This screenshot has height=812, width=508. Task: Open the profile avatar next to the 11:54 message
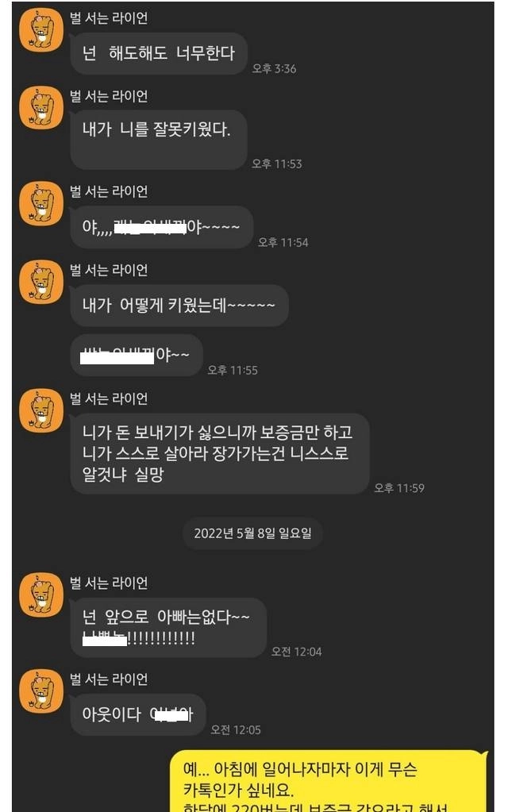[41, 203]
